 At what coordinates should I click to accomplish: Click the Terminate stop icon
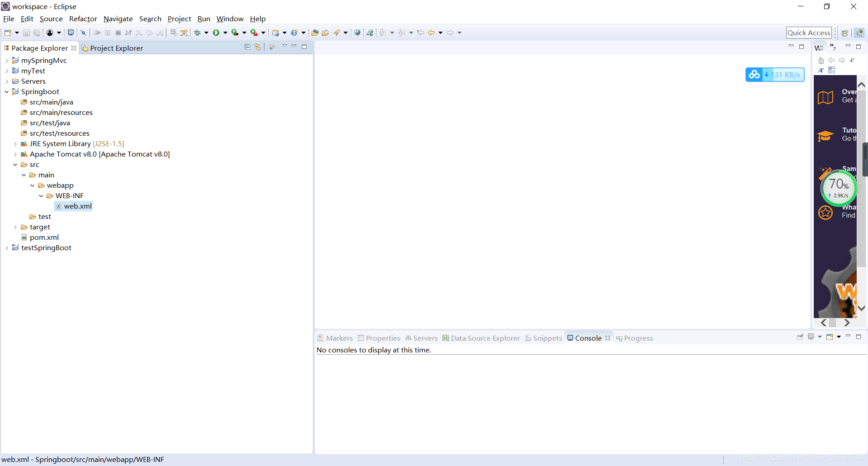click(x=118, y=33)
